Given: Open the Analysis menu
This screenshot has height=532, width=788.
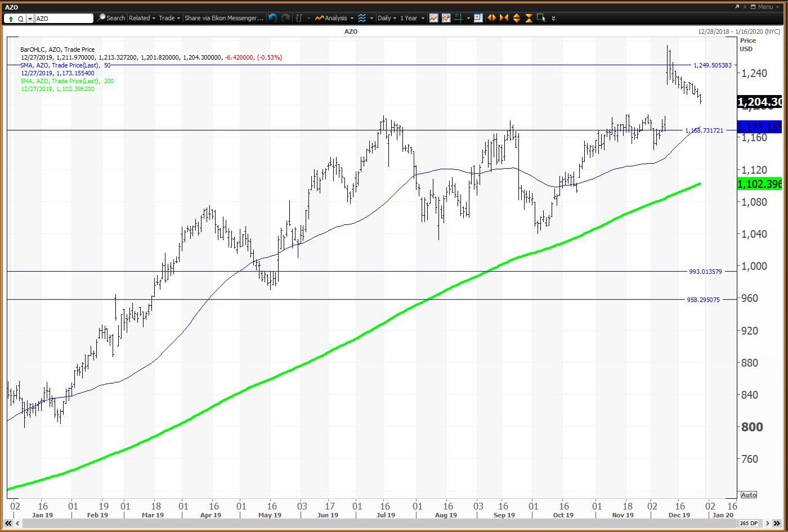Looking at the screenshot, I should pos(334,18).
